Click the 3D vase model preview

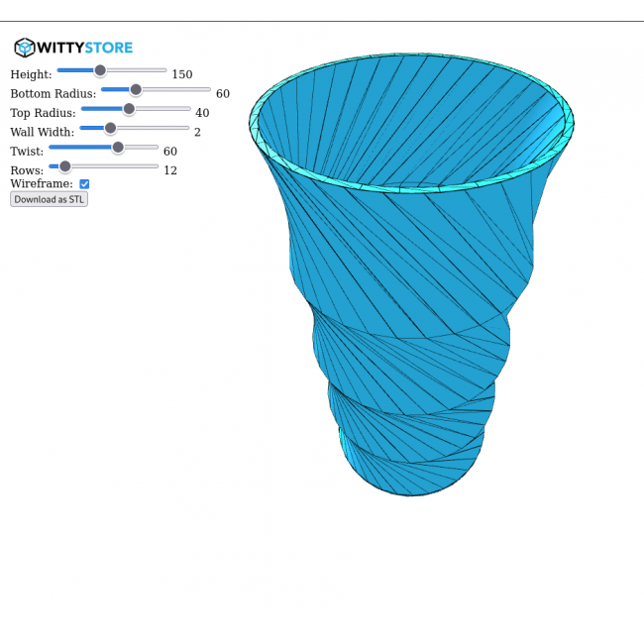click(411, 273)
